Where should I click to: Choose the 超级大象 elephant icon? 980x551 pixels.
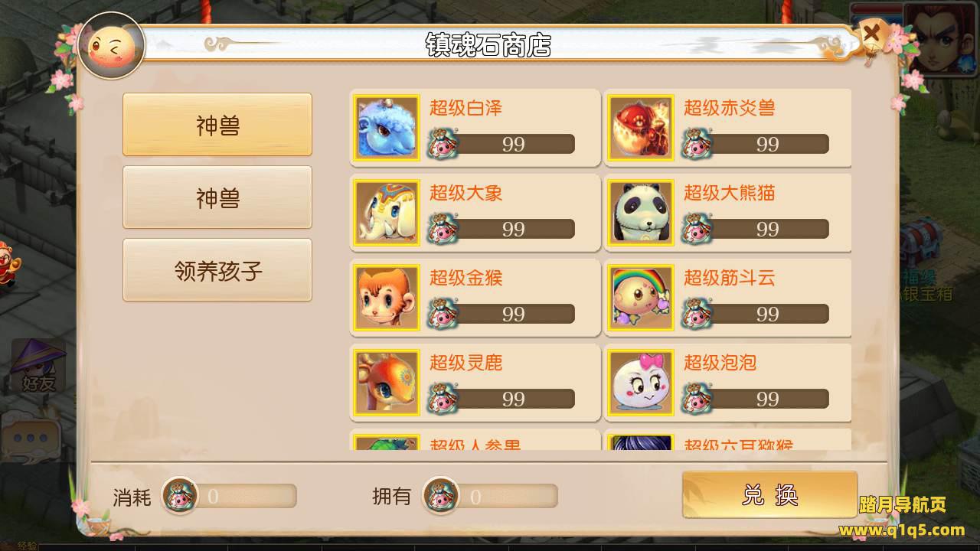click(387, 213)
